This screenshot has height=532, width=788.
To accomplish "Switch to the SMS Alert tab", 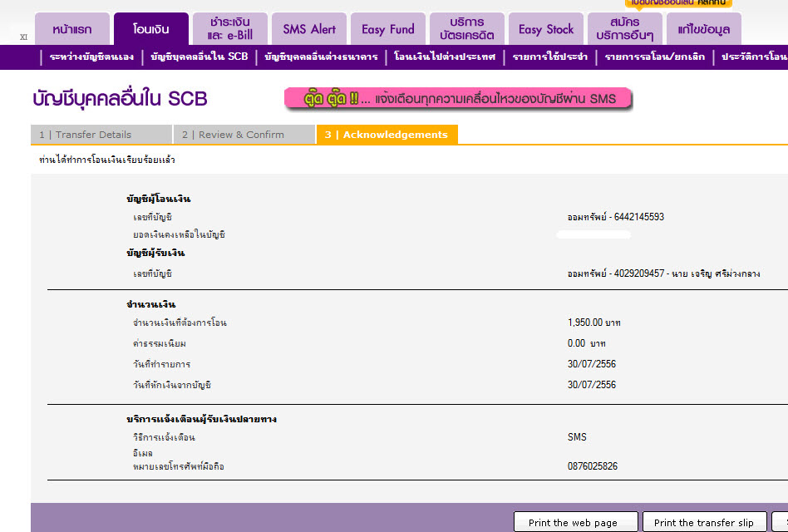I will [309, 29].
